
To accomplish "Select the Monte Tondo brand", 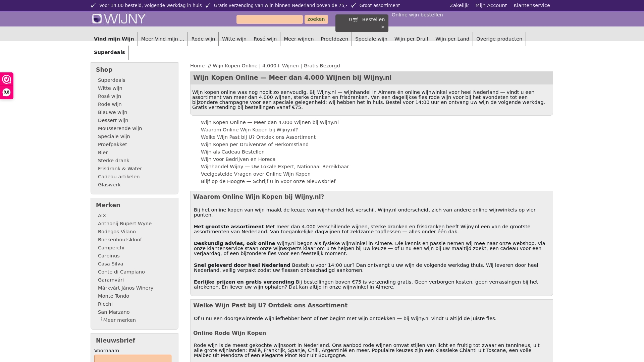I will (x=113, y=296).
